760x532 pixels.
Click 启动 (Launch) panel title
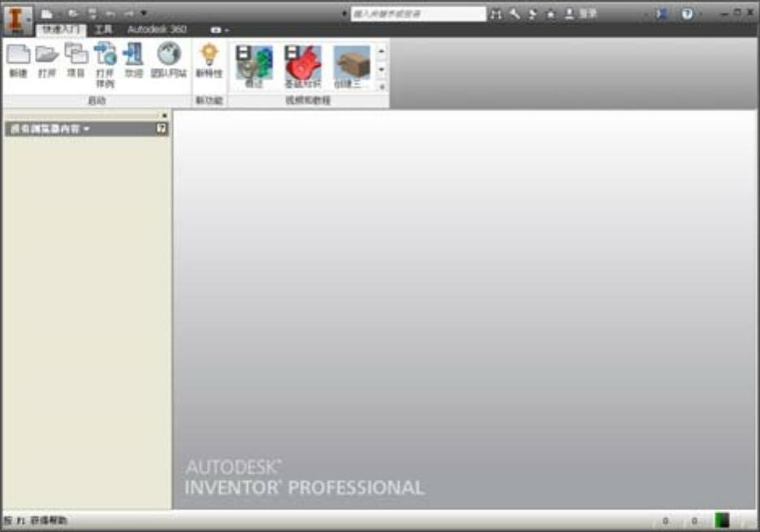click(x=97, y=101)
